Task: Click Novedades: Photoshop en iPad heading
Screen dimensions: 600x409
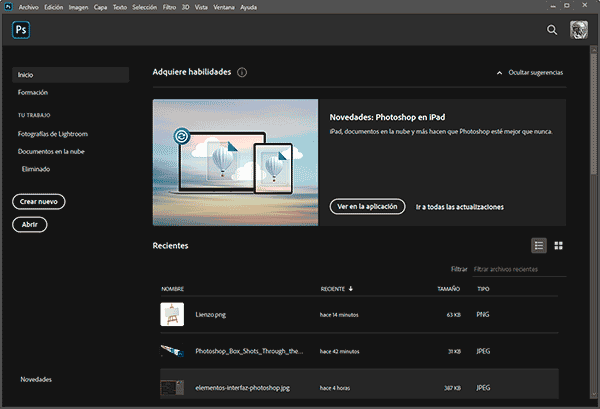Action: click(x=387, y=117)
